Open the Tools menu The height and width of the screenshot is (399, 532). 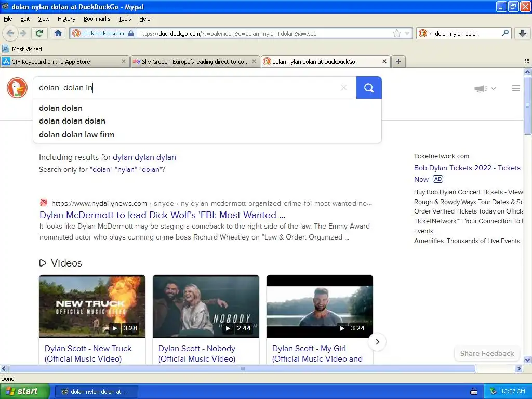pyautogui.click(x=125, y=19)
